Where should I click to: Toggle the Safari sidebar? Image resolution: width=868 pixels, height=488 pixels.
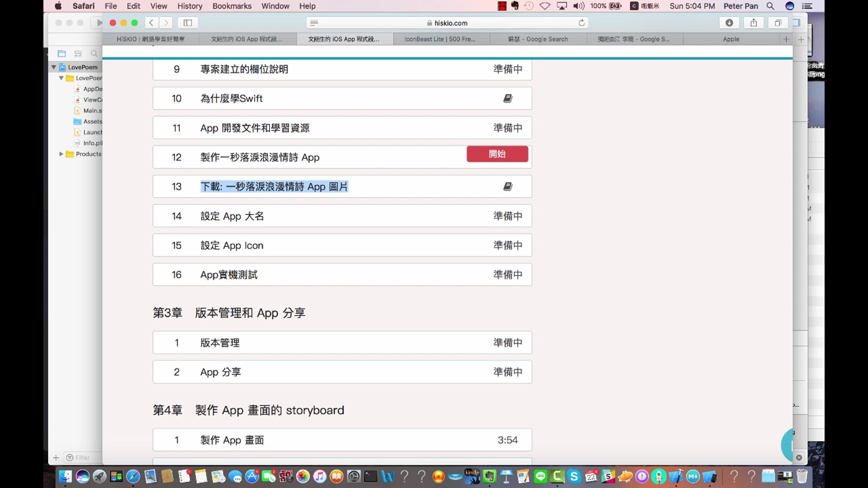[188, 23]
